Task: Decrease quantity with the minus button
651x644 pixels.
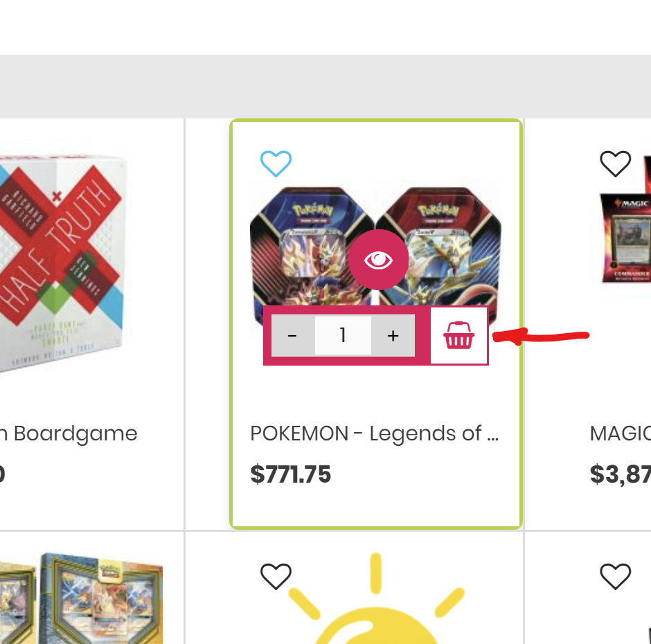Action: click(292, 335)
